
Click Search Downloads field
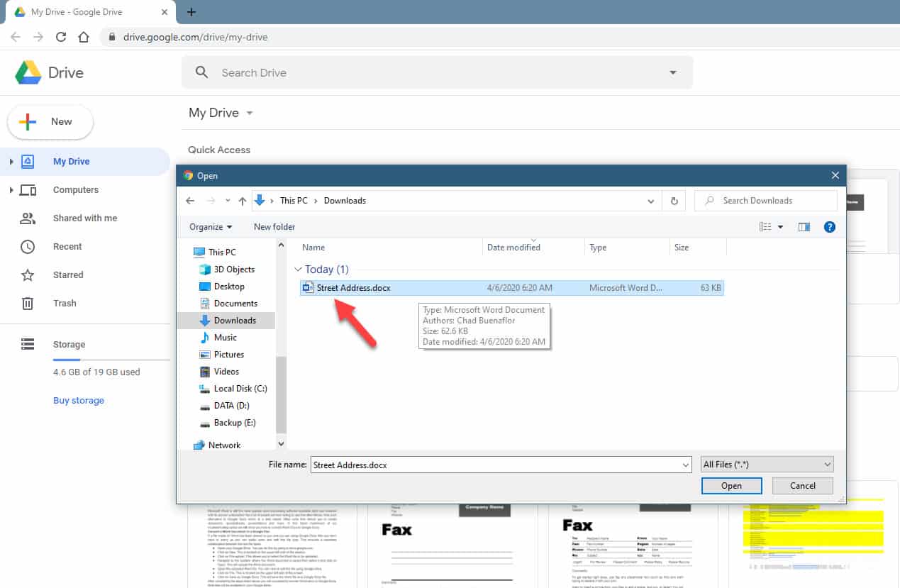click(x=766, y=201)
